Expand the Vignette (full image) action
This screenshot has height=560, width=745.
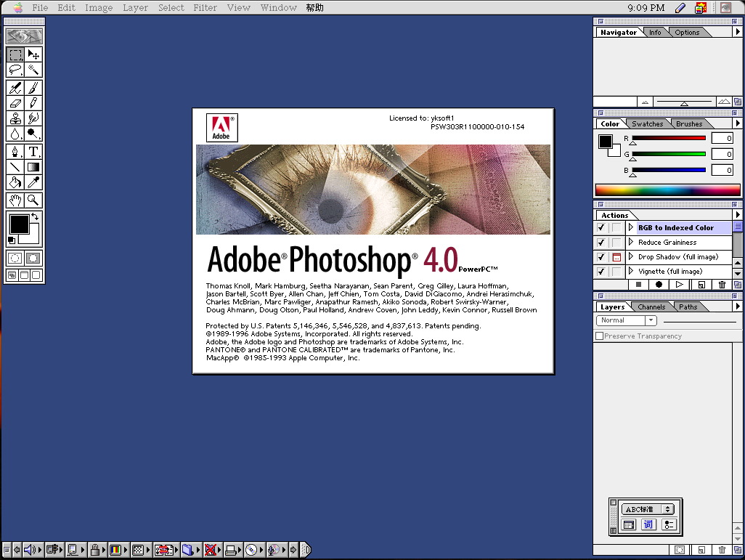coord(631,271)
